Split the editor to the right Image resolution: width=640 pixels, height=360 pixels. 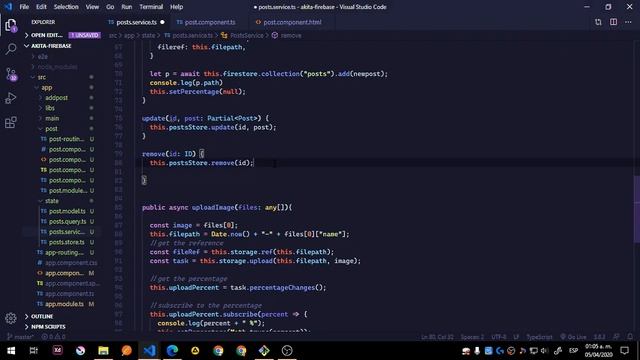(613, 22)
